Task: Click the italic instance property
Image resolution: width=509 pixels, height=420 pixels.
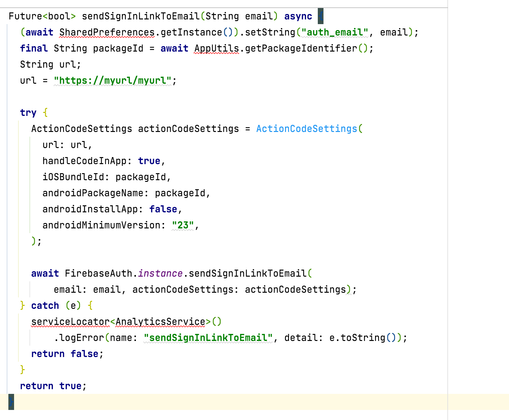Action: click(160, 273)
